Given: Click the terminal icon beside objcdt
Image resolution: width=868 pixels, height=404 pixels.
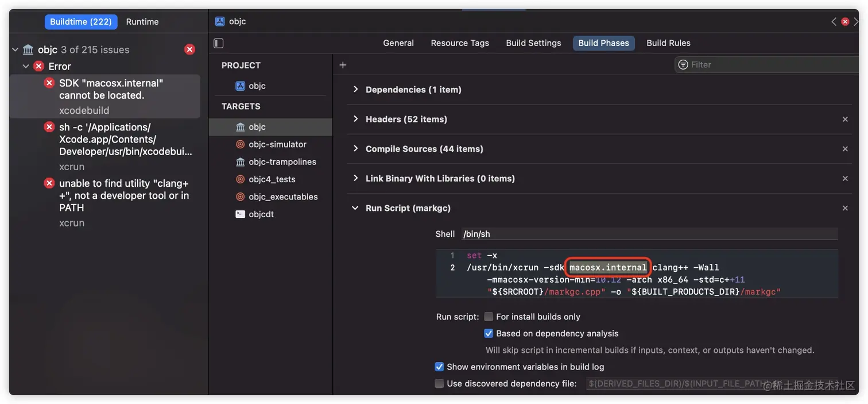Looking at the screenshot, I should coord(240,214).
